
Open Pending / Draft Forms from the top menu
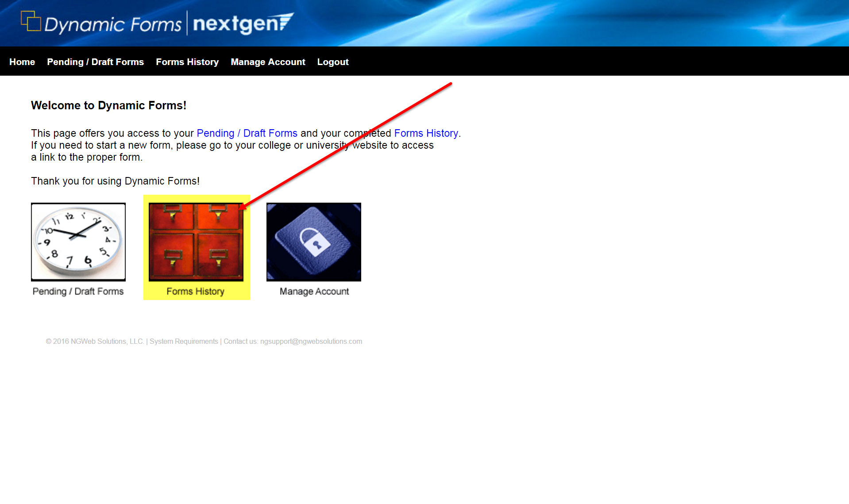pos(95,62)
